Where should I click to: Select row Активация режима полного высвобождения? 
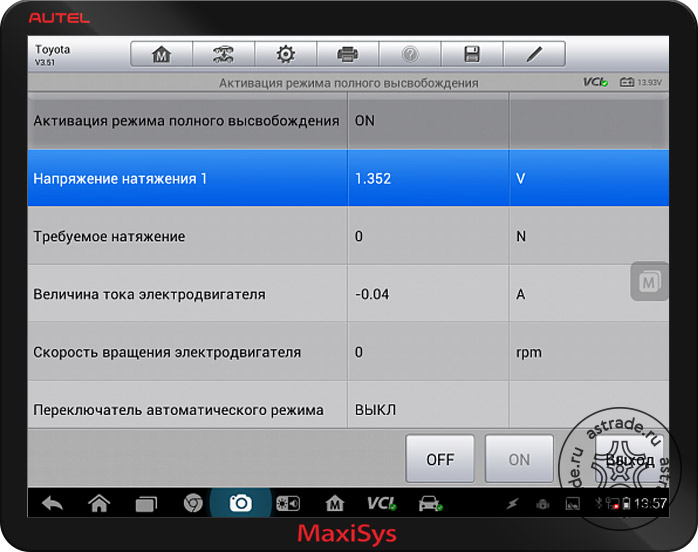pyautogui.click(x=348, y=121)
